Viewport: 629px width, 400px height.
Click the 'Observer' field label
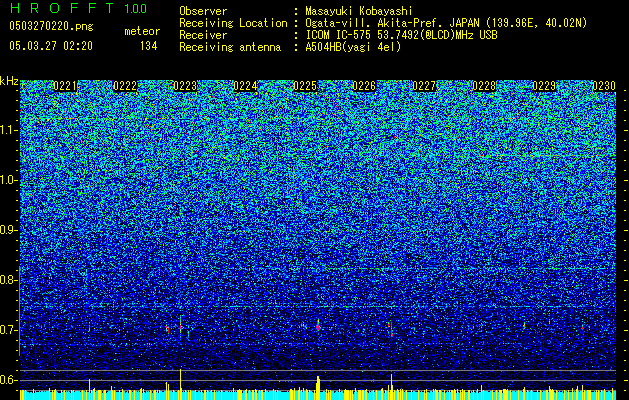pos(203,11)
